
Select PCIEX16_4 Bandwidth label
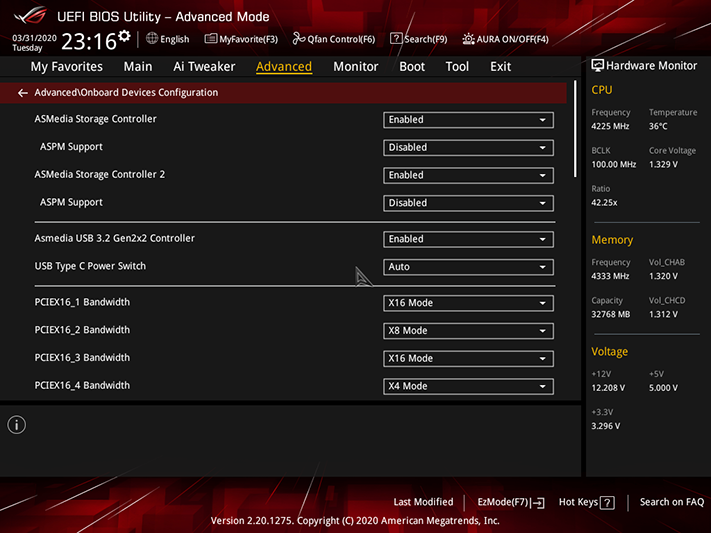pyautogui.click(x=82, y=385)
